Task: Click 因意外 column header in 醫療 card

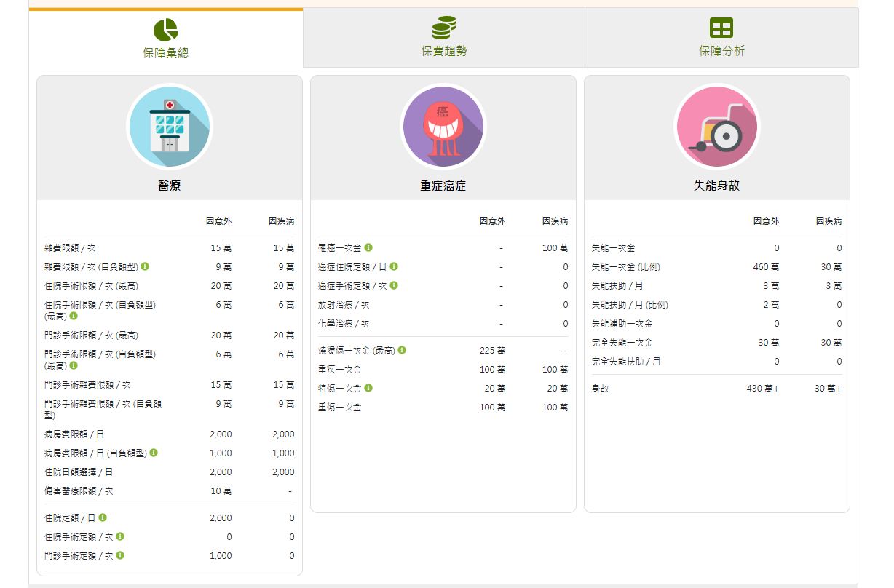Action: click(x=218, y=220)
